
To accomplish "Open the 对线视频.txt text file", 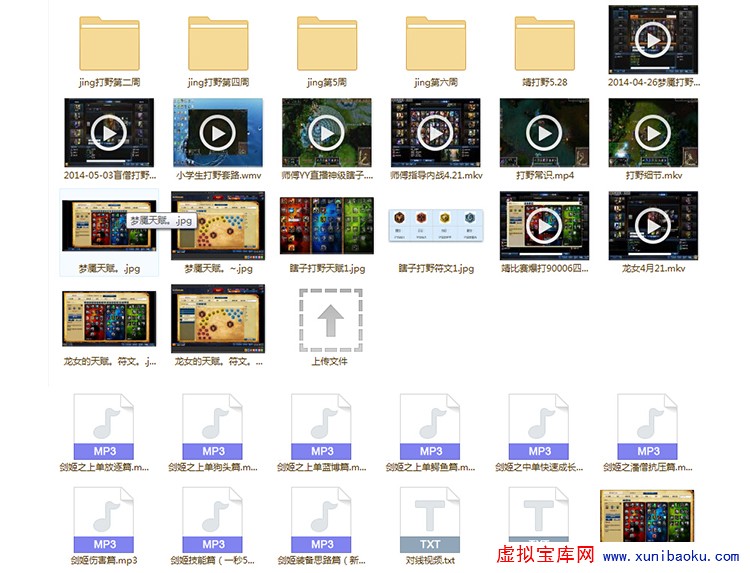I will pyautogui.click(x=431, y=521).
